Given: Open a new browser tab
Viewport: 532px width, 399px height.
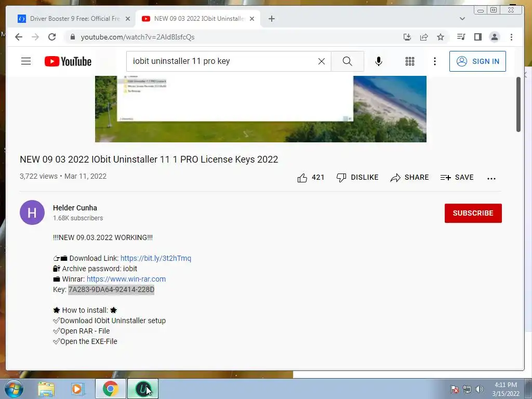Looking at the screenshot, I should [271, 19].
